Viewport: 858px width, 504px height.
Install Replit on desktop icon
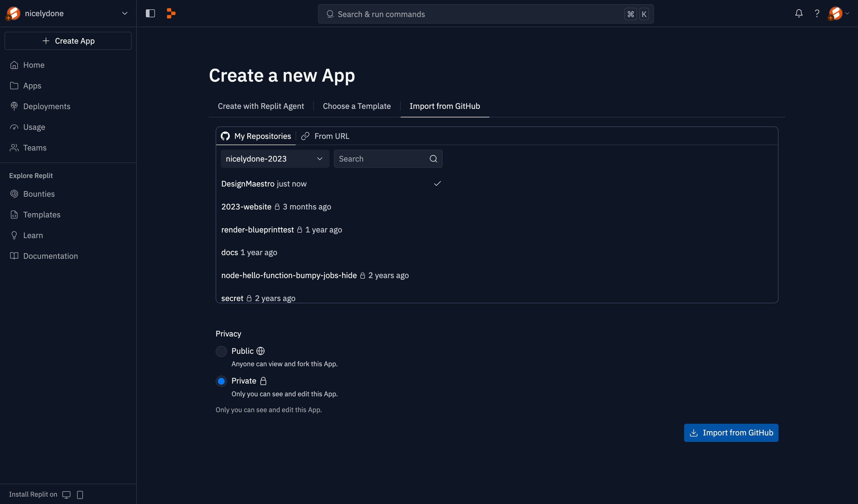66,494
